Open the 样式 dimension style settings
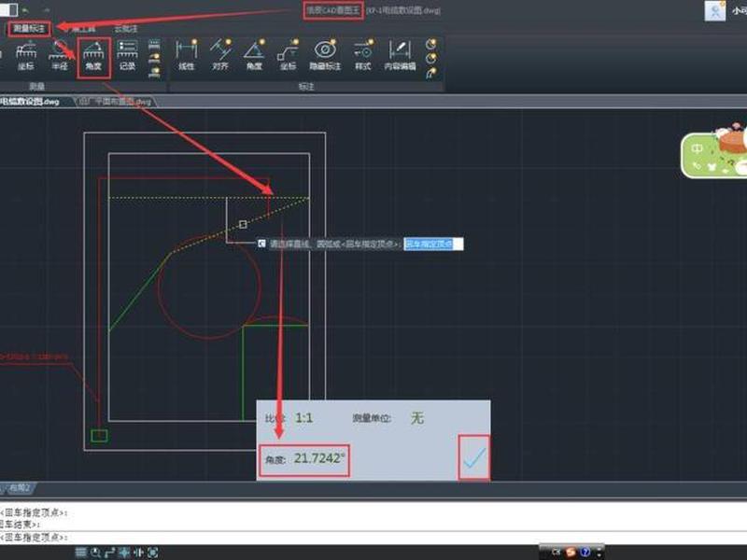Image resolution: width=747 pixels, height=560 pixels. click(362, 56)
